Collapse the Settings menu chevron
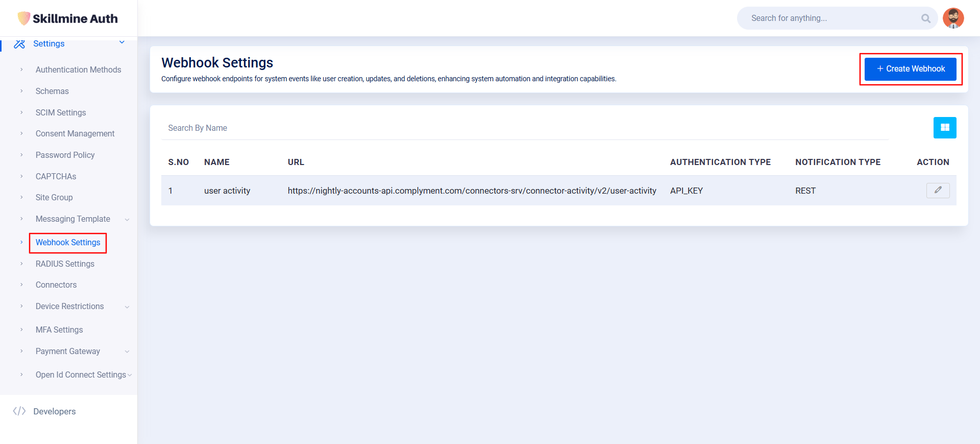The height and width of the screenshot is (444, 980). [x=122, y=42]
